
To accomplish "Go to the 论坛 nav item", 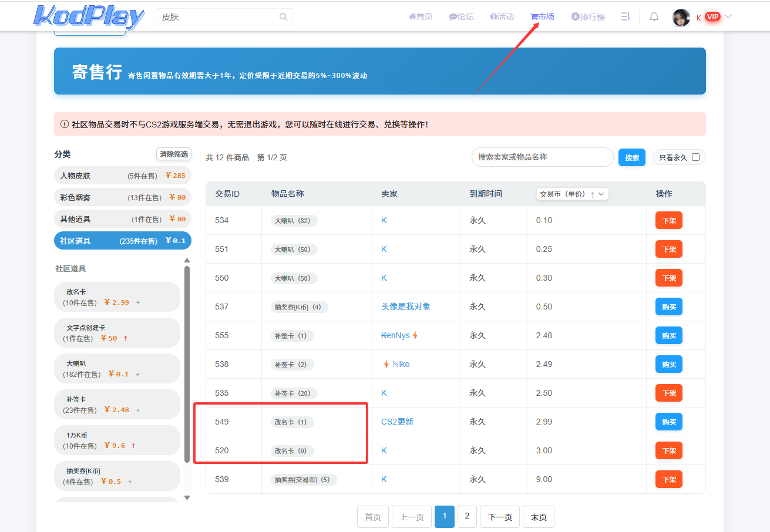I will click(x=461, y=17).
